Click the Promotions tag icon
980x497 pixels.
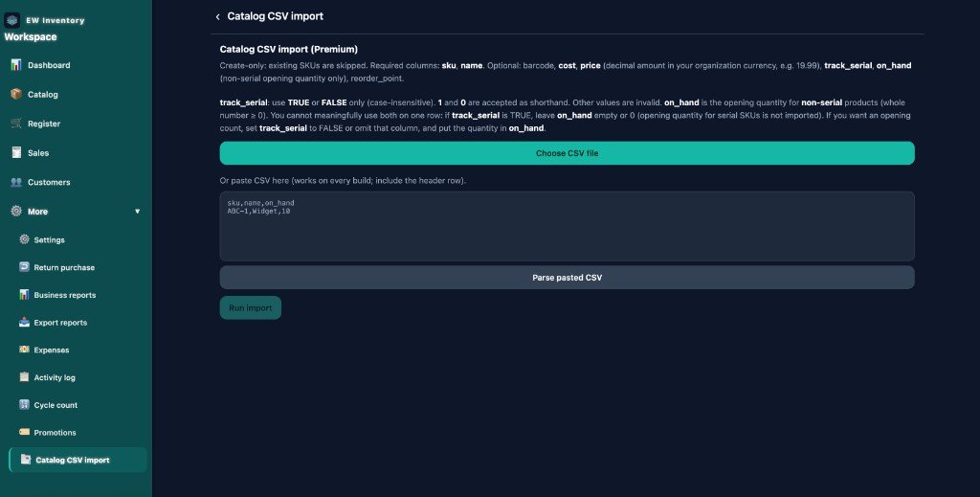tap(24, 432)
